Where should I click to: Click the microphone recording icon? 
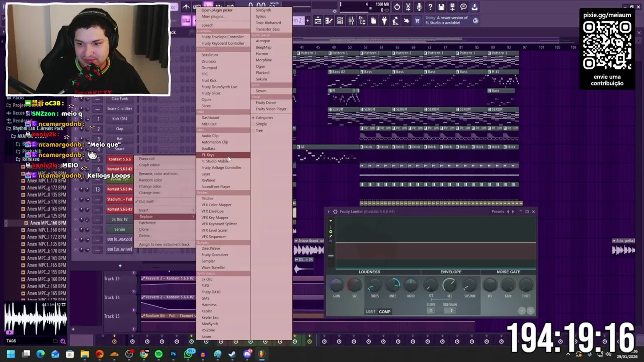pos(419,7)
